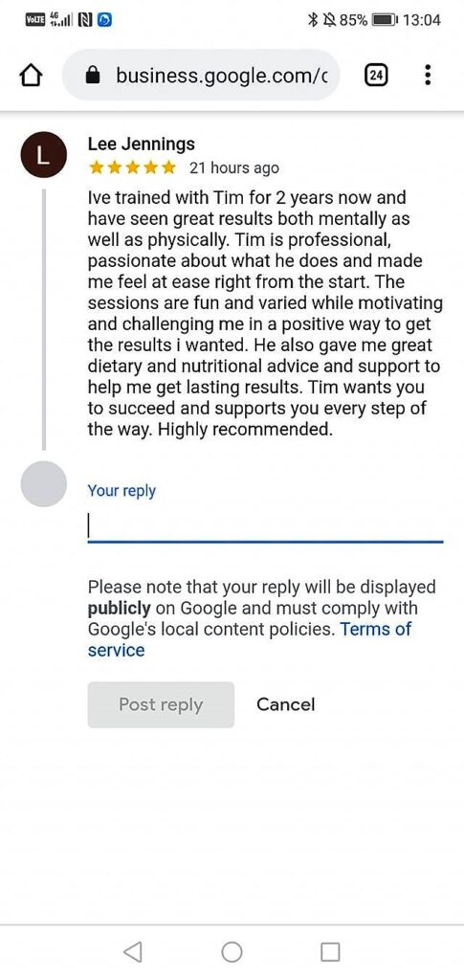Screen dimensions: 464x980
Task: Open the Lee Jennings reviewer name
Action: [x=142, y=144]
